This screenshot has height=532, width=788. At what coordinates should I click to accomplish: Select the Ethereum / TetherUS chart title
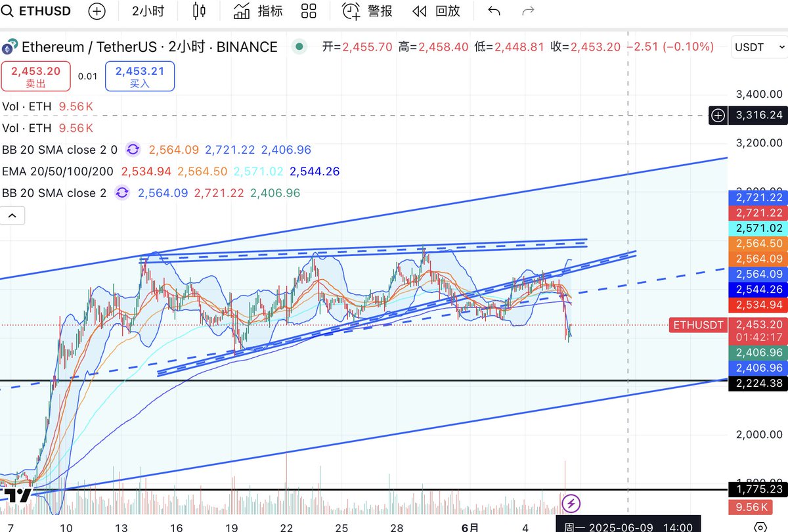(x=150, y=47)
